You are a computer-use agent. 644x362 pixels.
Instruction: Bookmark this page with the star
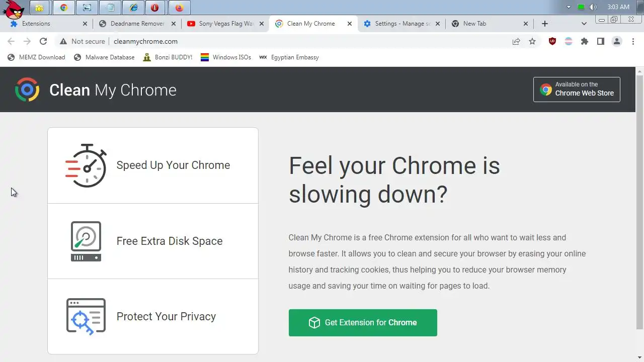point(532,42)
